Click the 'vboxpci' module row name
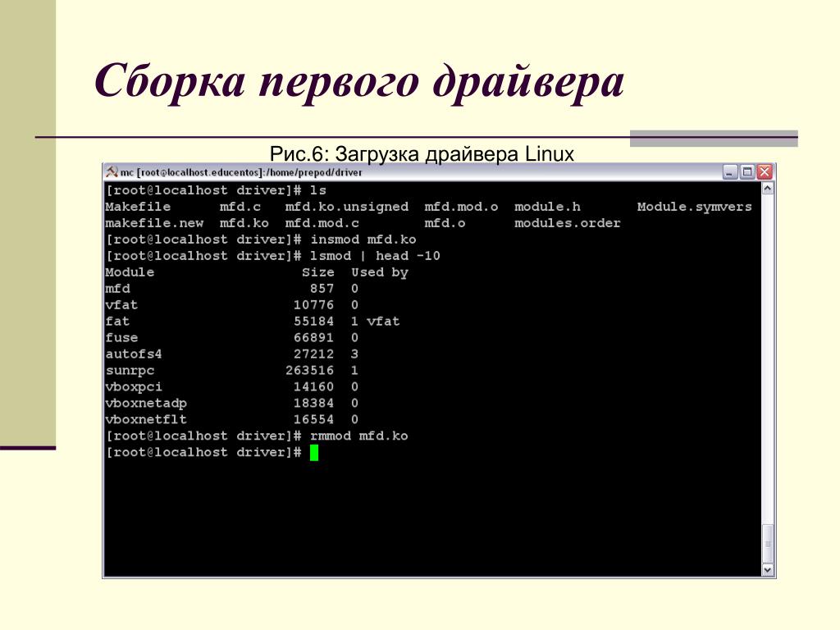The width and height of the screenshot is (840, 630). 134,387
